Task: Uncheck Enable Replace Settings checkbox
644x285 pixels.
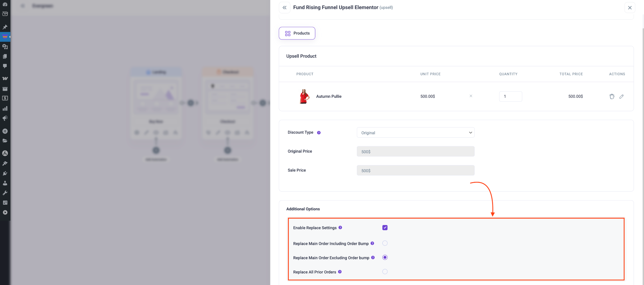Action: coord(385,228)
